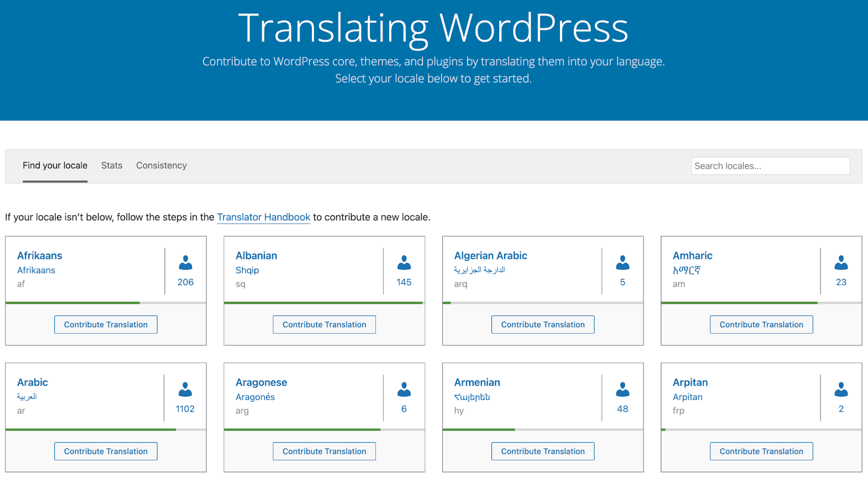Image resolution: width=868 pixels, height=478 pixels.
Task: Open the Amharic locale title link
Action: click(x=692, y=256)
